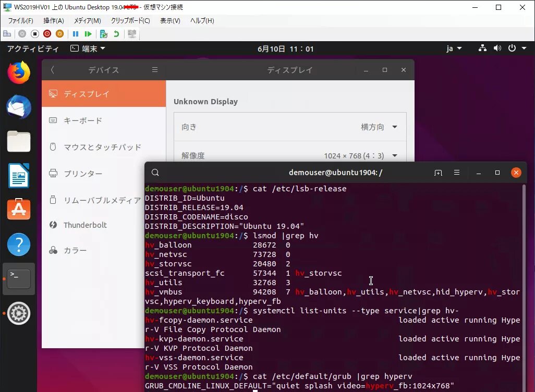
Task: Click the Turn Off VM toolbar icon
Action: point(34,34)
